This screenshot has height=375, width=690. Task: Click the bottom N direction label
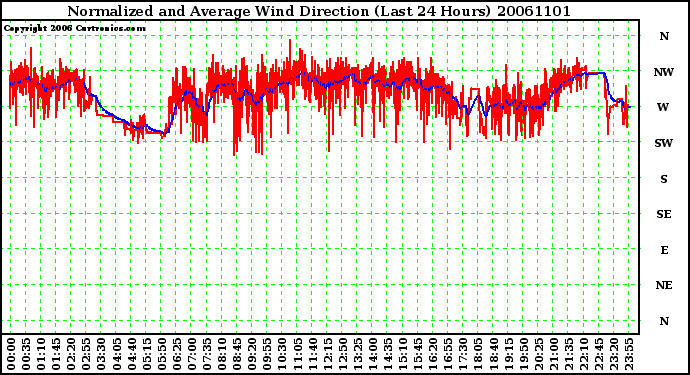coord(664,321)
